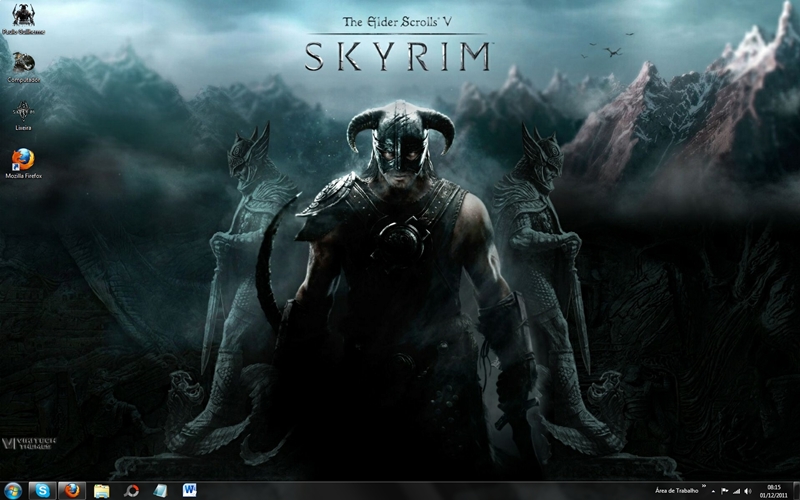Click the Show Desktop strip at the taskbar end

click(796, 491)
